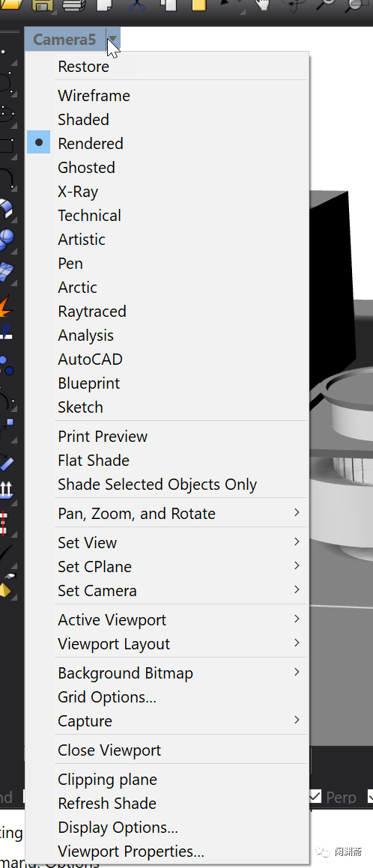Screen dimensions: 373x868
Task: Expand the Capture submenu
Action: tap(167, 720)
